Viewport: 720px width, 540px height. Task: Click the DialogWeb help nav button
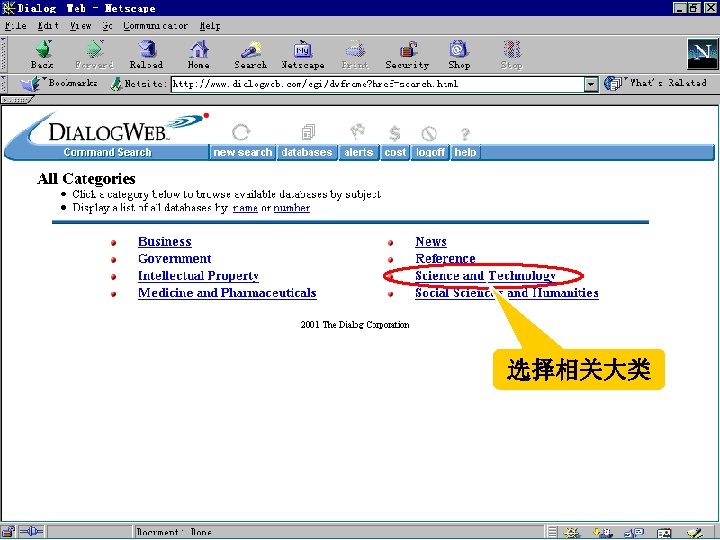click(465, 152)
